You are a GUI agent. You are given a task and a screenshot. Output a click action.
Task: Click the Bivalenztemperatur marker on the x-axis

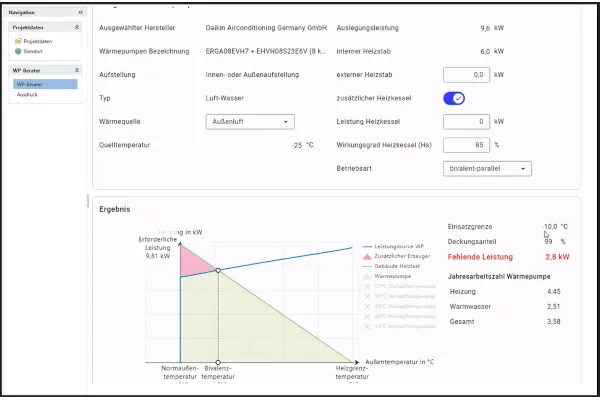coord(218,362)
